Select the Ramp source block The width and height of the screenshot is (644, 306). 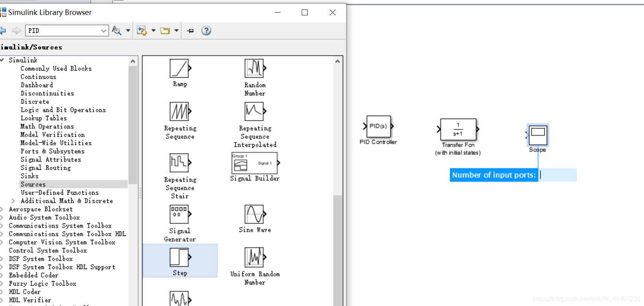pos(180,69)
